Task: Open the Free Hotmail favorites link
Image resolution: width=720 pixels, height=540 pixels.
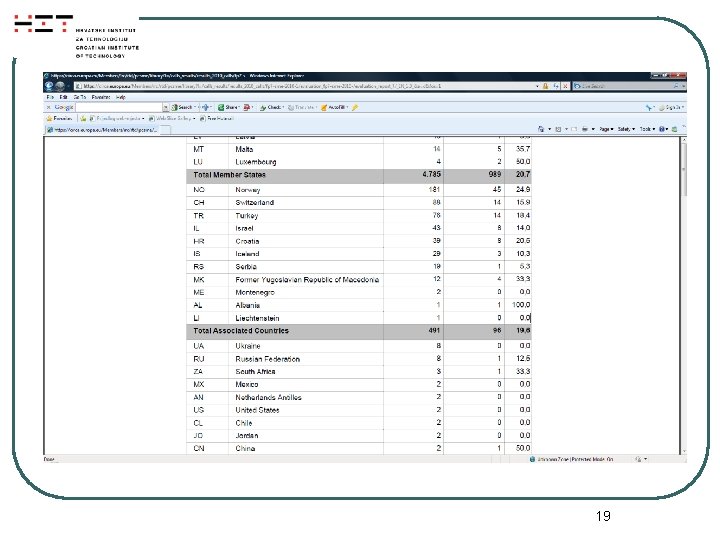Action: point(217,118)
